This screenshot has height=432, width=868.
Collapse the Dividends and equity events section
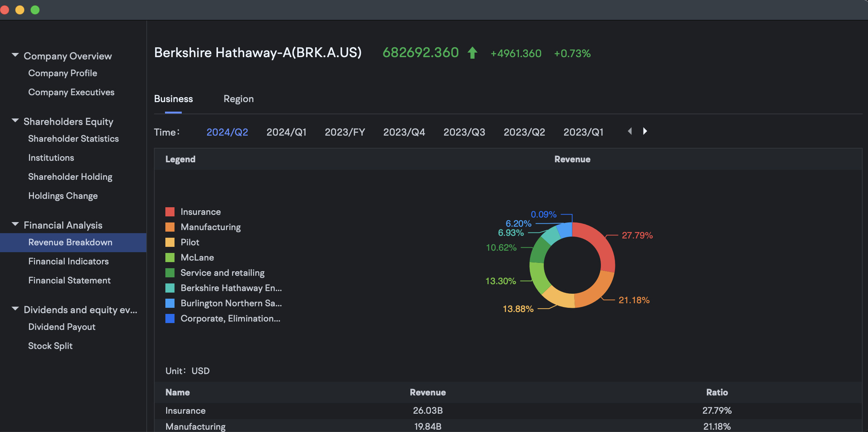tap(15, 309)
